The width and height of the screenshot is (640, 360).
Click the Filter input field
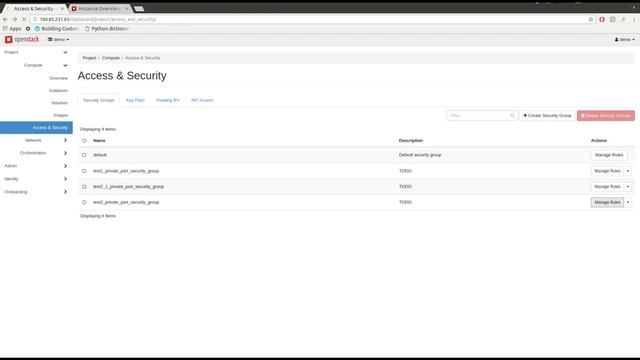pyautogui.click(x=482, y=116)
